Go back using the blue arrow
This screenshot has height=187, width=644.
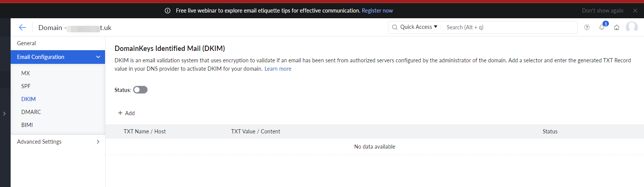click(x=22, y=27)
